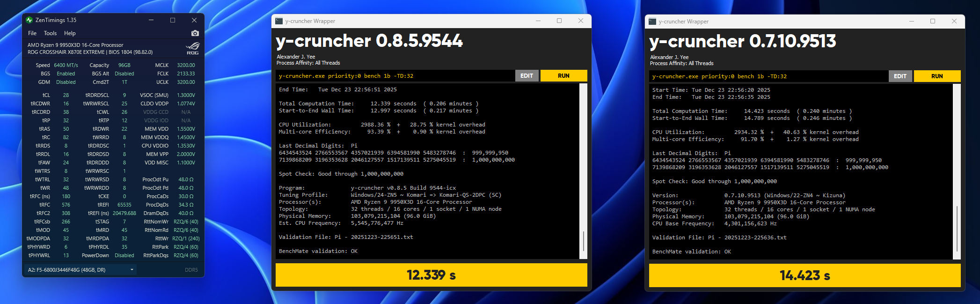This screenshot has height=304, width=980.
Task: Close the y-cruncher 0.7.10.9513 window
Action: pyautogui.click(x=954, y=22)
